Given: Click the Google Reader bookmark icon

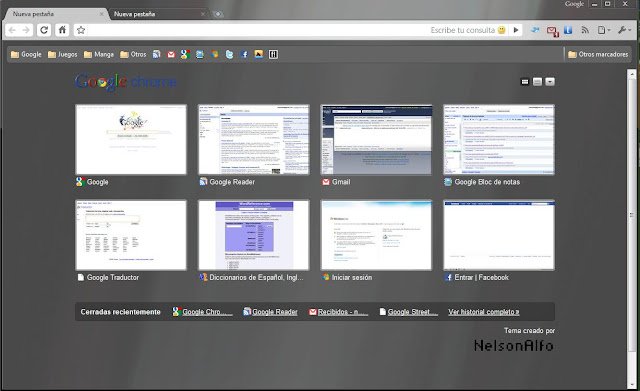Looking at the screenshot, I should (x=156, y=54).
